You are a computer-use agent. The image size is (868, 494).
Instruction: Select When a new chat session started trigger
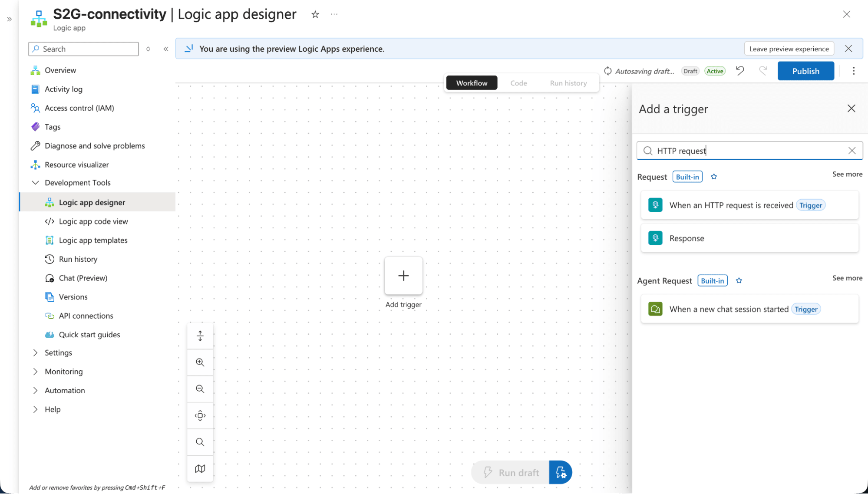click(749, 309)
